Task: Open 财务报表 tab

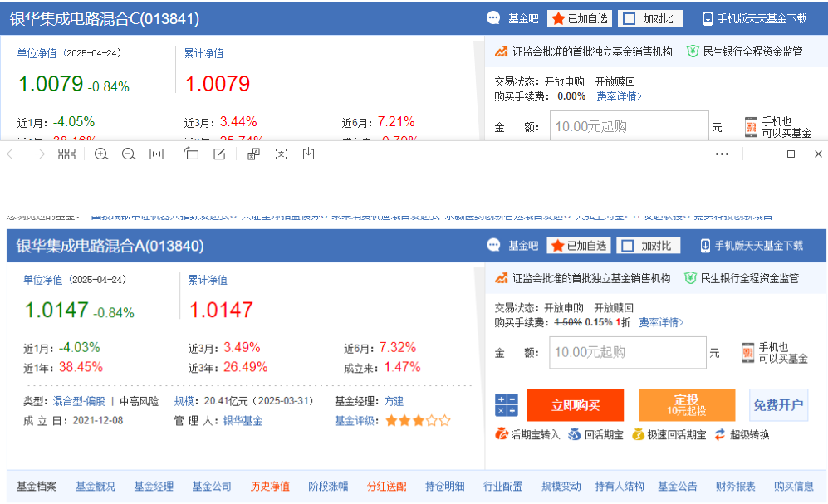Action: pyautogui.click(x=735, y=486)
